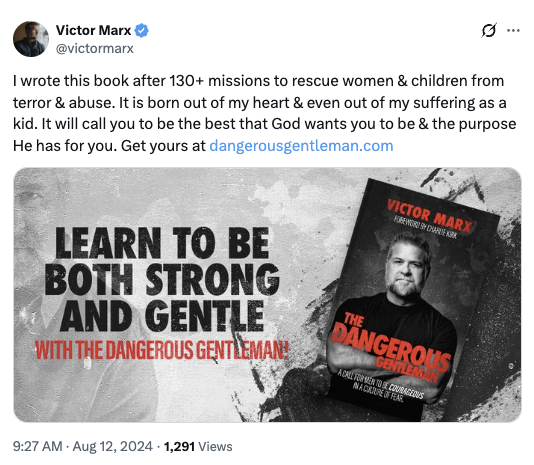Click the Grok slashed-circle icon
This screenshot has width=534, height=465.
489,31
